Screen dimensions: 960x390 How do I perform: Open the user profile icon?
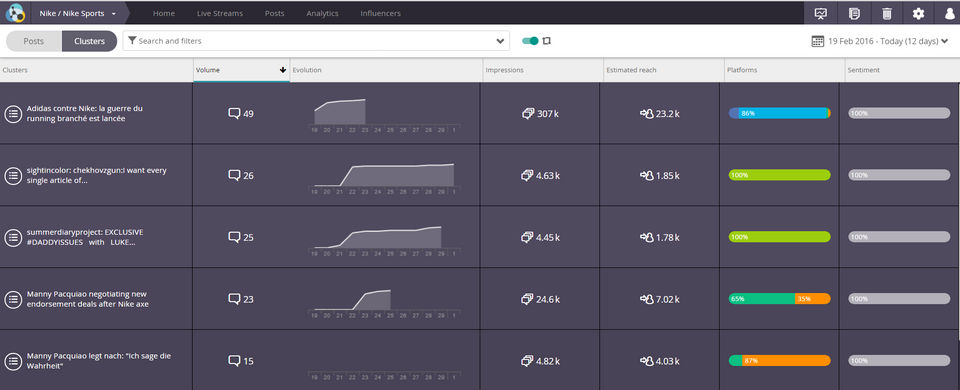tap(950, 13)
